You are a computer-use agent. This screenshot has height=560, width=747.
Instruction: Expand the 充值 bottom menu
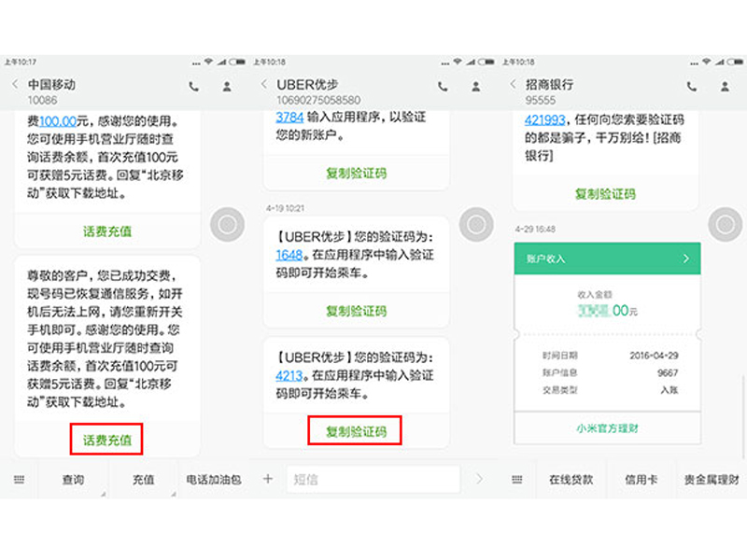point(144,480)
